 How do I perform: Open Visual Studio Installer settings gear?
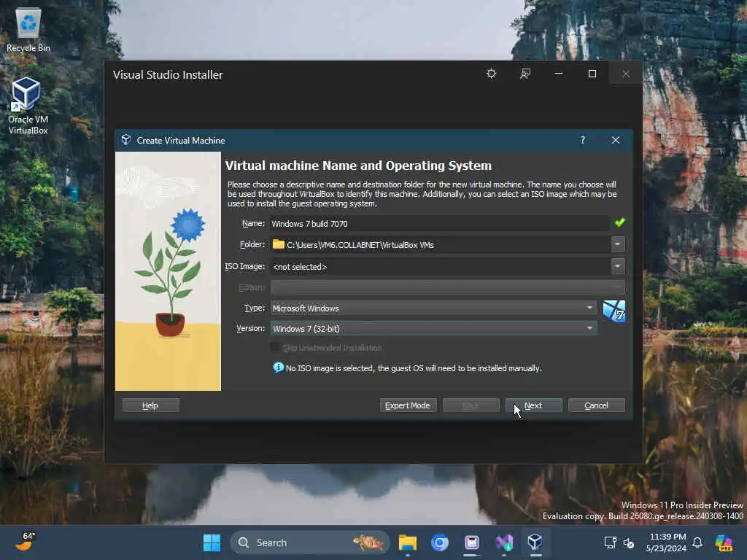click(491, 74)
